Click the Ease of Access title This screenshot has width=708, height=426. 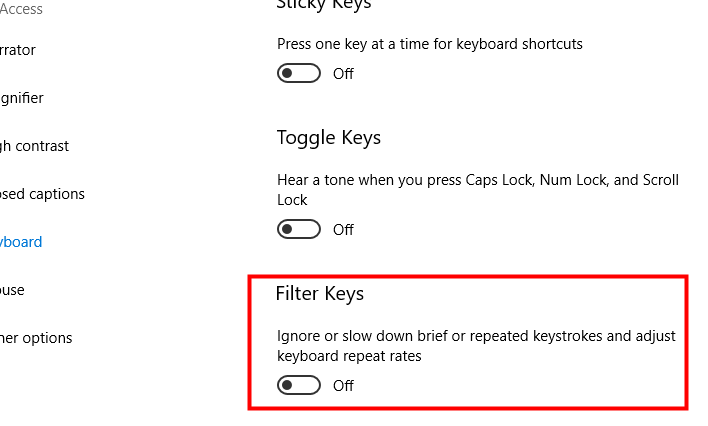pyautogui.click(x=22, y=9)
